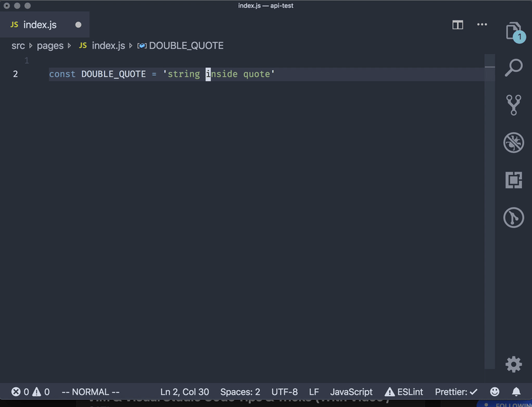Image resolution: width=532 pixels, height=407 pixels.
Task: Click the split editor icon
Action: [x=458, y=24]
